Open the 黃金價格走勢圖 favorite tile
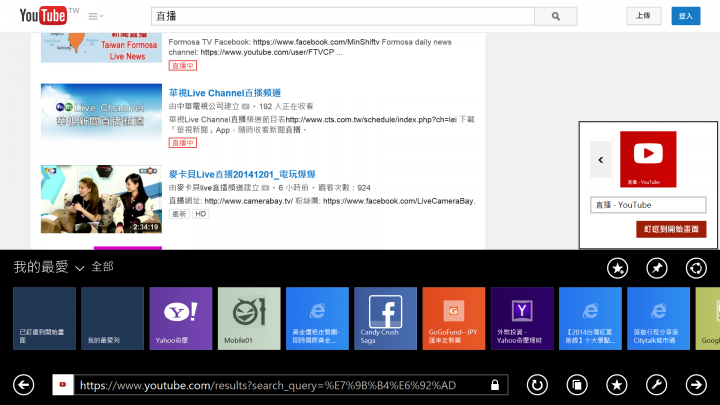This screenshot has height=405, width=720. 317,318
